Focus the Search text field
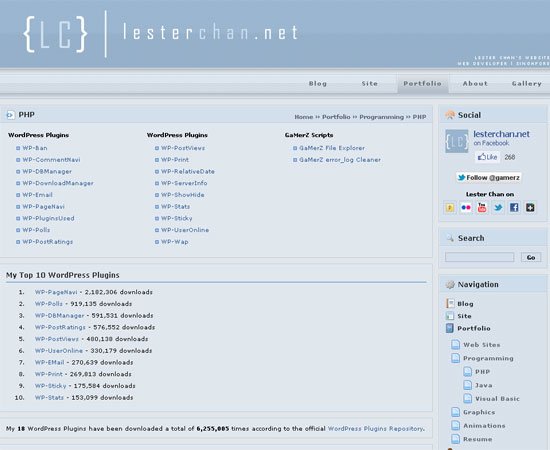 [479, 257]
